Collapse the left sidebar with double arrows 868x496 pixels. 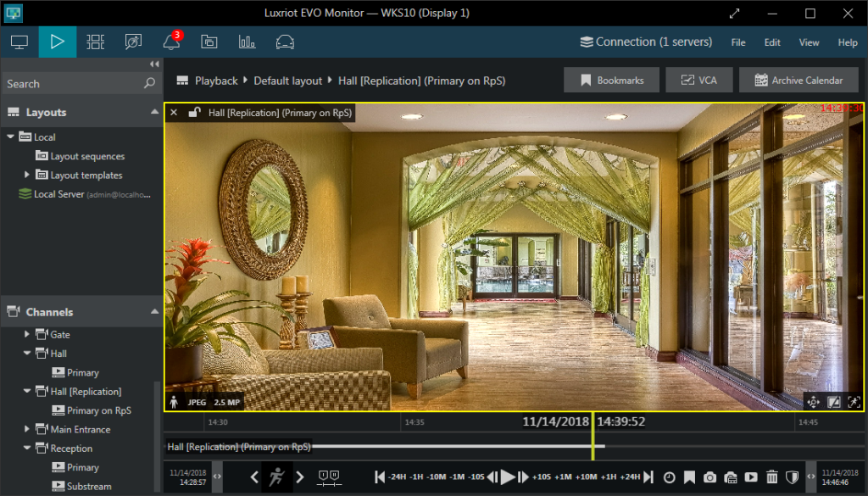(x=154, y=64)
